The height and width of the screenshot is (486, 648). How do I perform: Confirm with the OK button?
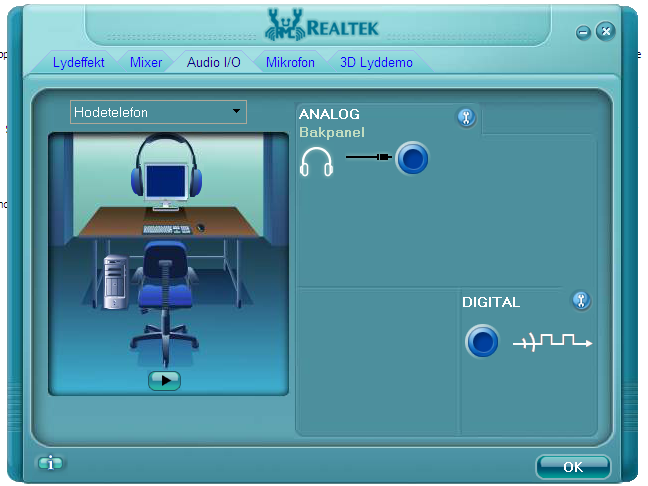click(573, 467)
